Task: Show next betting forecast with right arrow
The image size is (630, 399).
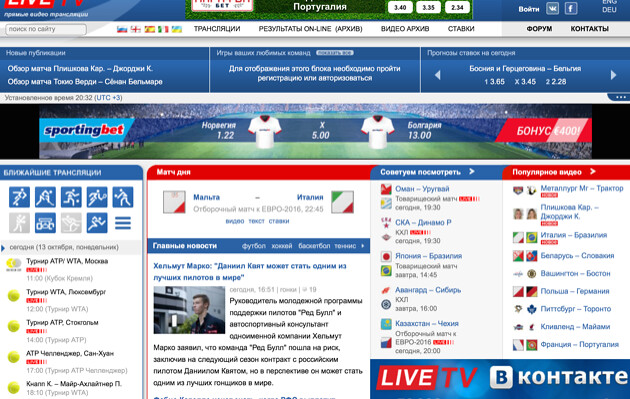Action: 613,75
